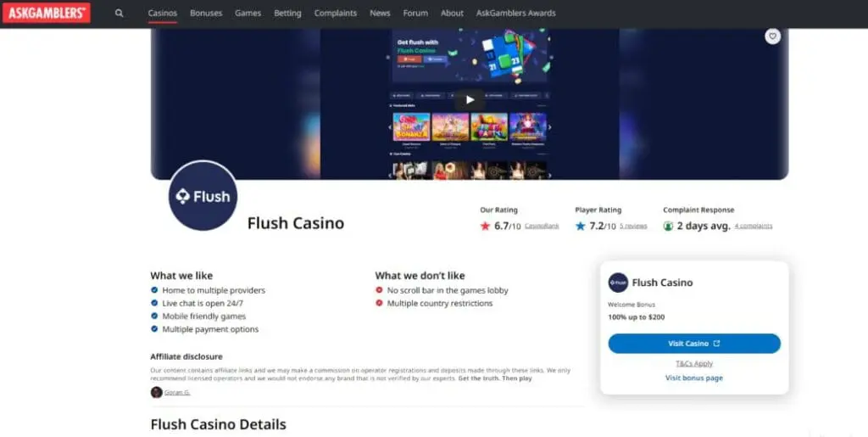Click the blue Player Rating star

(x=580, y=226)
